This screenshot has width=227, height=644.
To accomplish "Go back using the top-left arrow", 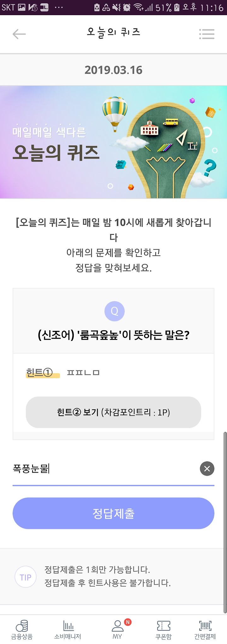I will (x=19, y=34).
